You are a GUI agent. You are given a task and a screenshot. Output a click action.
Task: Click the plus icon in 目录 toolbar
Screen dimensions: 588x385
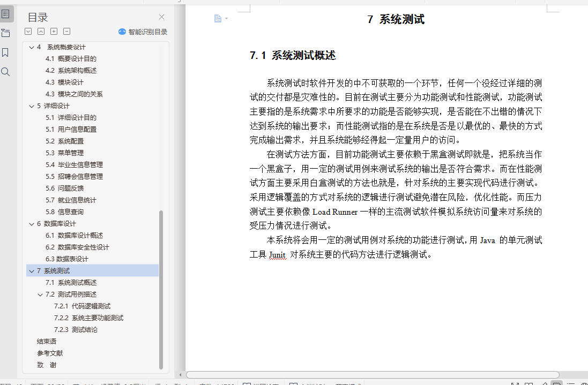click(x=54, y=32)
